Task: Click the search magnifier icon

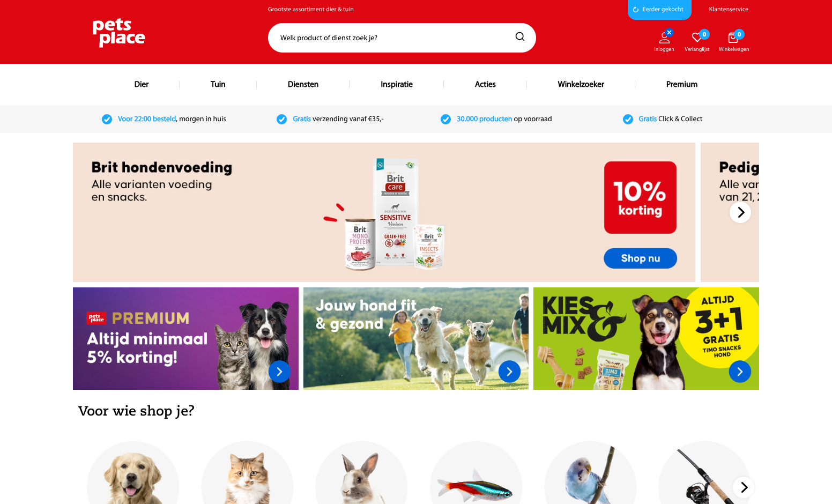Action: [x=520, y=36]
